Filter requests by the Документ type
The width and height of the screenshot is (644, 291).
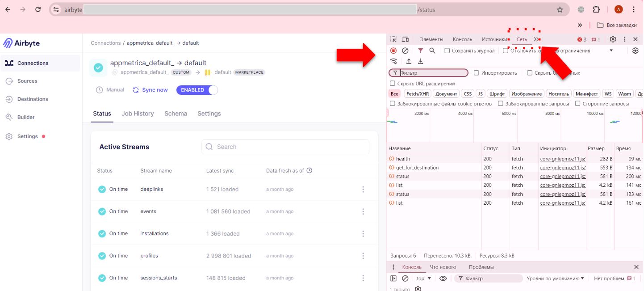click(446, 94)
